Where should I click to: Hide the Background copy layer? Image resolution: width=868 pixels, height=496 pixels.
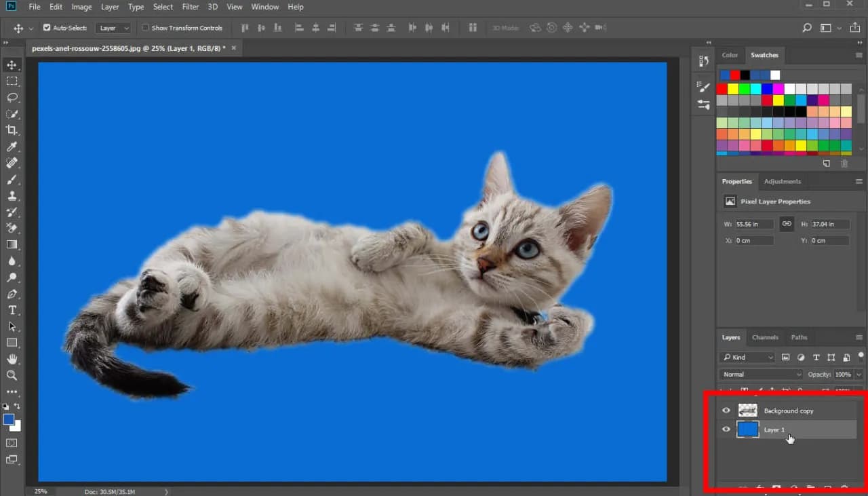(726, 410)
